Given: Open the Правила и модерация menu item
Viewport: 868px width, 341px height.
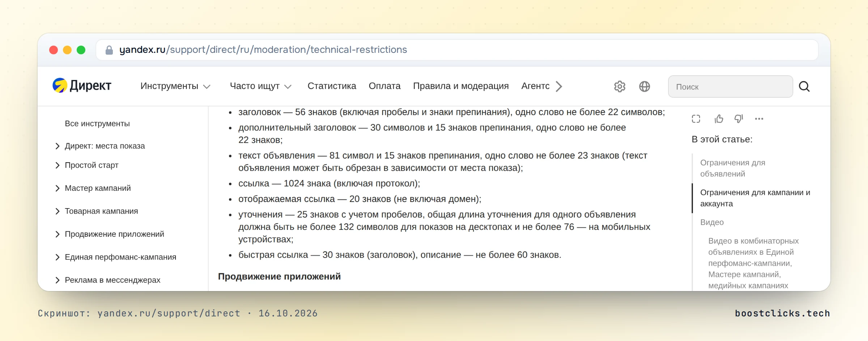Looking at the screenshot, I should pyautogui.click(x=461, y=86).
